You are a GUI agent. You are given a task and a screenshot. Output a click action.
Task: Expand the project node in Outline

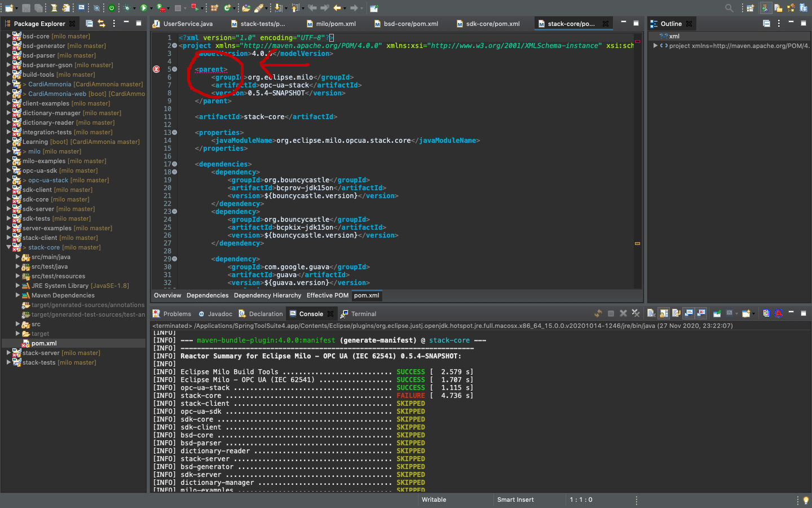pos(655,46)
